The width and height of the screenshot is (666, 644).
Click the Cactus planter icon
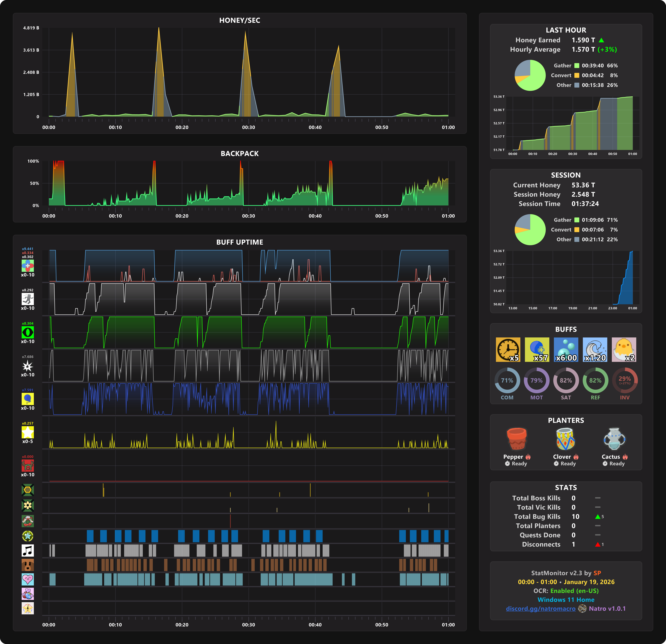click(614, 439)
